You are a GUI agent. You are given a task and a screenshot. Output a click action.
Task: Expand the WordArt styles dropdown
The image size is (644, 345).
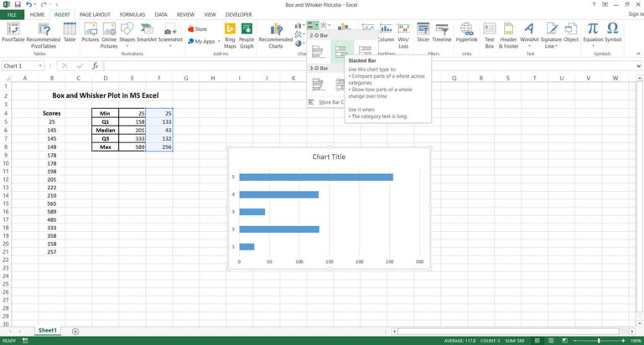pos(529,46)
